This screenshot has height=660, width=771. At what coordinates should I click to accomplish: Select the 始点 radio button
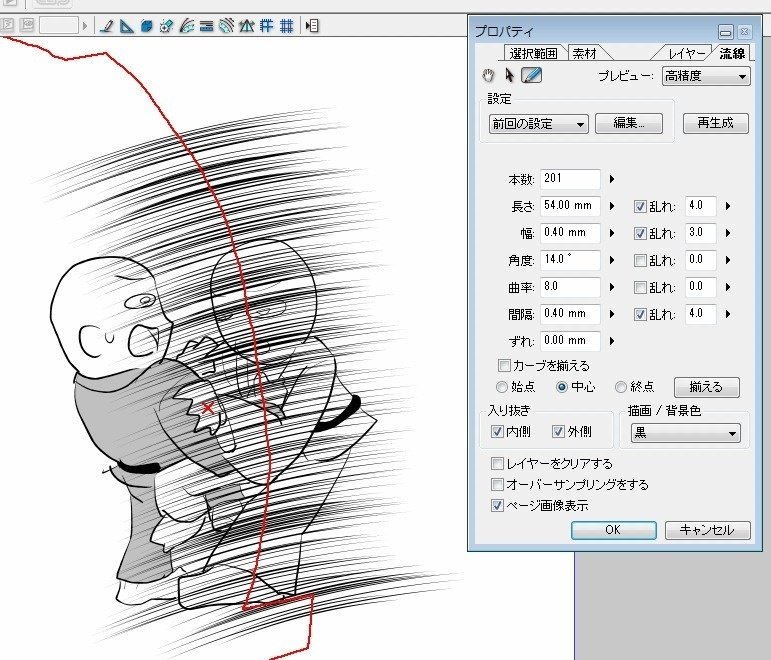(x=502, y=388)
